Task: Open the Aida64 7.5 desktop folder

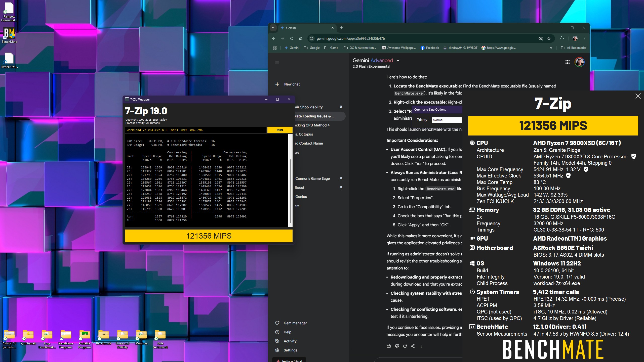Action: pos(9,339)
